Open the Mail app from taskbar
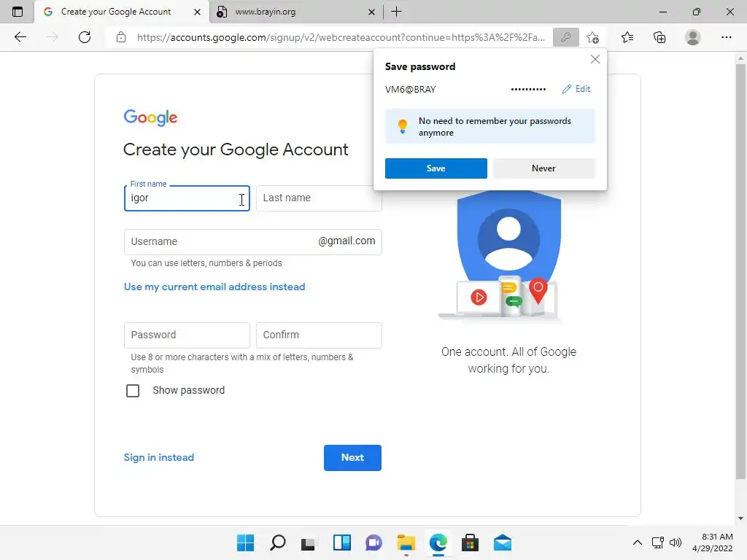The image size is (747, 560). (x=503, y=542)
